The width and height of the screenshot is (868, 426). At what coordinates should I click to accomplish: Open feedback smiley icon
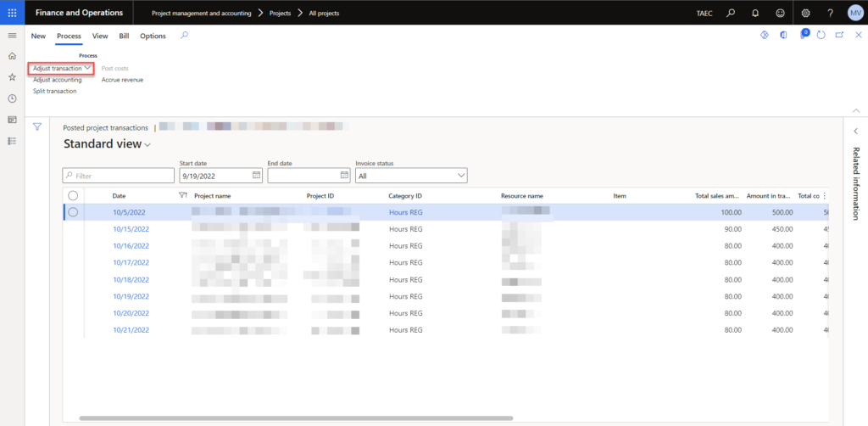click(781, 13)
